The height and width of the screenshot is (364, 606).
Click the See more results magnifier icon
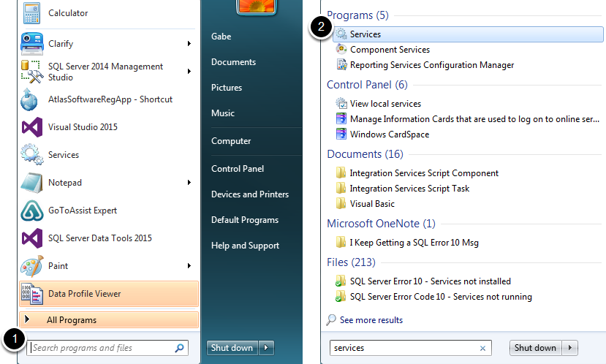tap(331, 320)
